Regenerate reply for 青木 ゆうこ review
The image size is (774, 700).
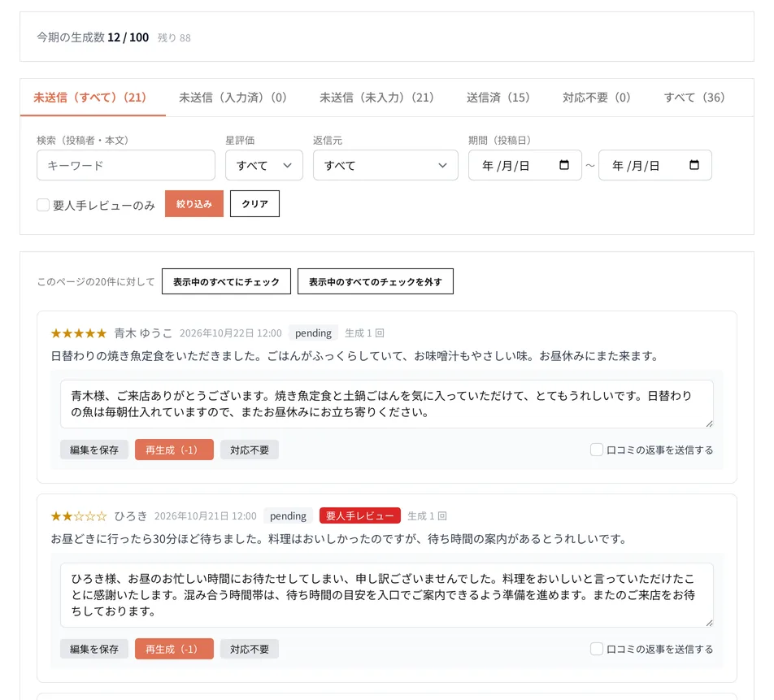click(x=174, y=450)
